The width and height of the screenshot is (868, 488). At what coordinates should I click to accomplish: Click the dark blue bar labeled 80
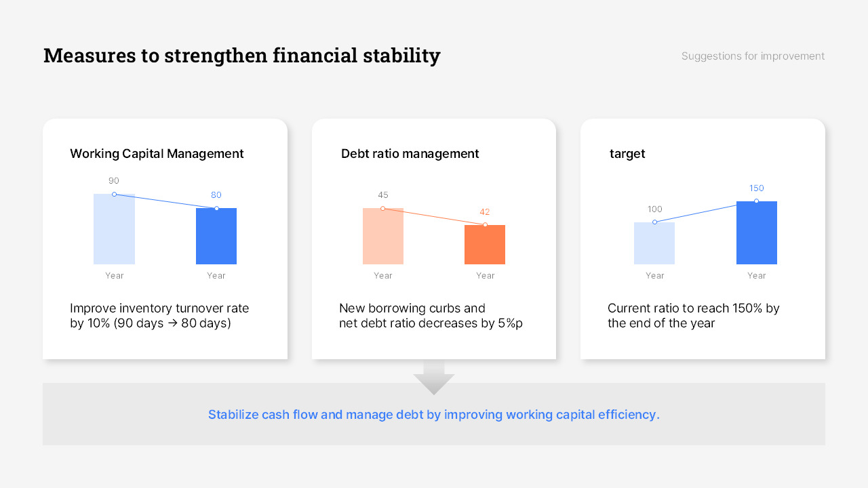pos(216,237)
